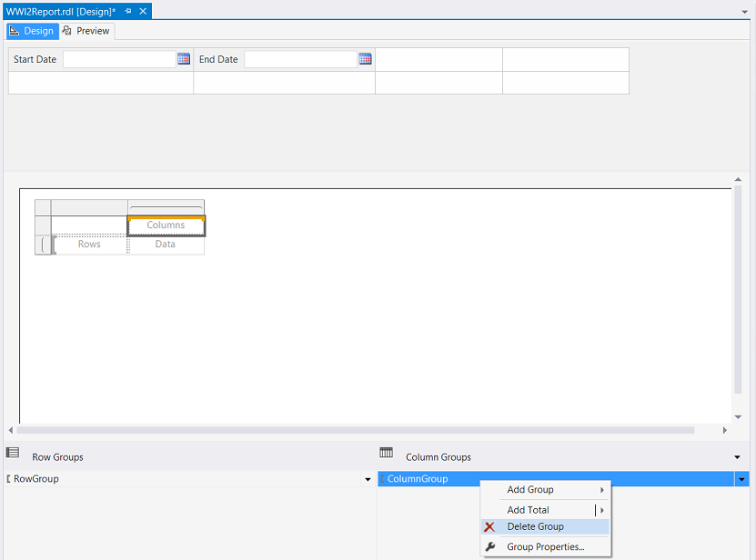
Task: Click the End Date parameter label
Action: click(x=218, y=59)
